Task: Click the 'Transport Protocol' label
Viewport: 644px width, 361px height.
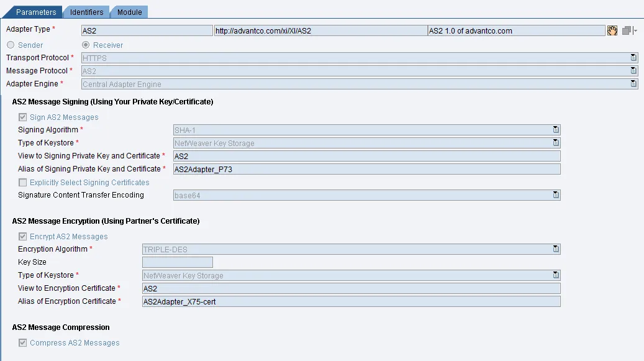Action: point(37,58)
